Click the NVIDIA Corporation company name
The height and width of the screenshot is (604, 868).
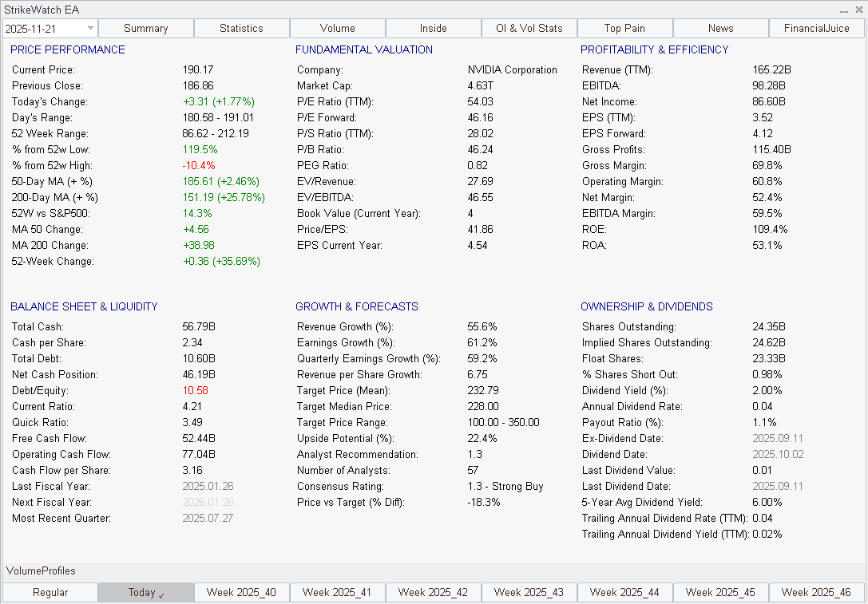click(512, 69)
